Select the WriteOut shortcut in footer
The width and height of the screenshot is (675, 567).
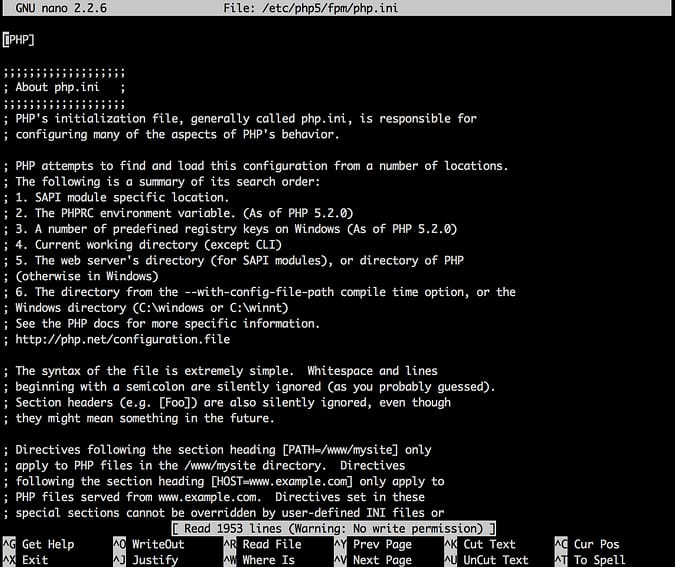click(157, 544)
